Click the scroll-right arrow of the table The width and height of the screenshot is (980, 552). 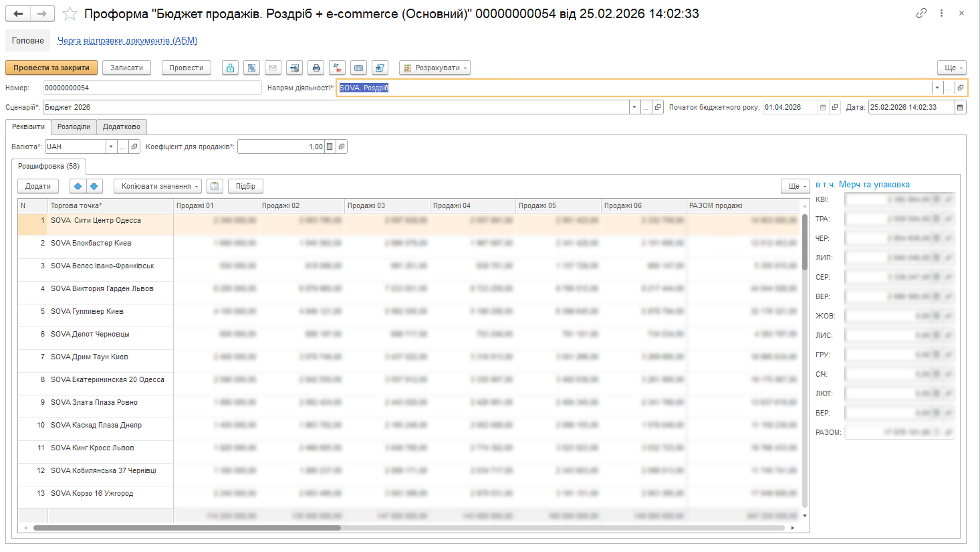[792, 528]
